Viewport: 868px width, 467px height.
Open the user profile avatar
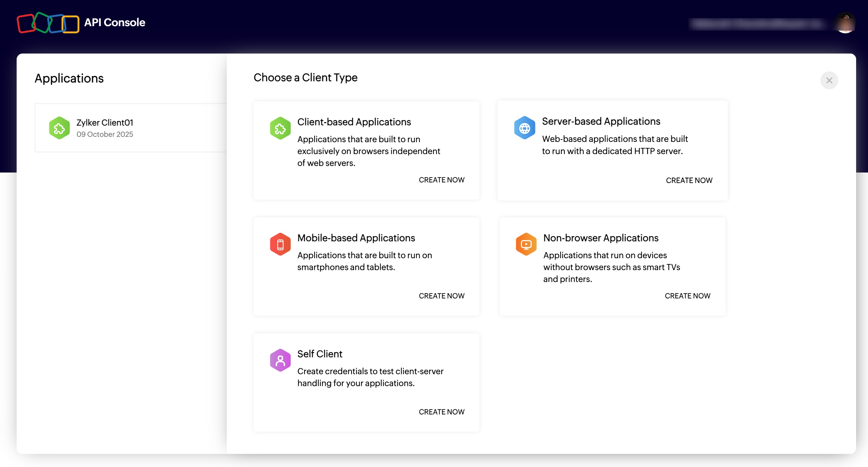[845, 23]
